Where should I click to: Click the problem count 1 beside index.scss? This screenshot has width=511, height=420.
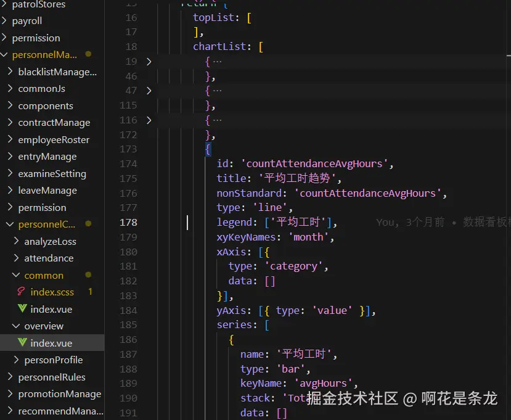click(90, 292)
